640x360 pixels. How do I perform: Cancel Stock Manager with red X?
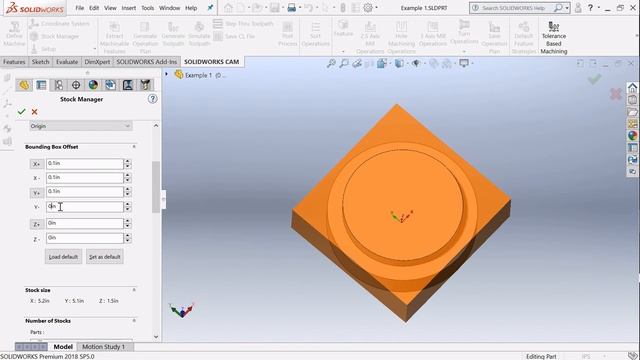coord(34,111)
